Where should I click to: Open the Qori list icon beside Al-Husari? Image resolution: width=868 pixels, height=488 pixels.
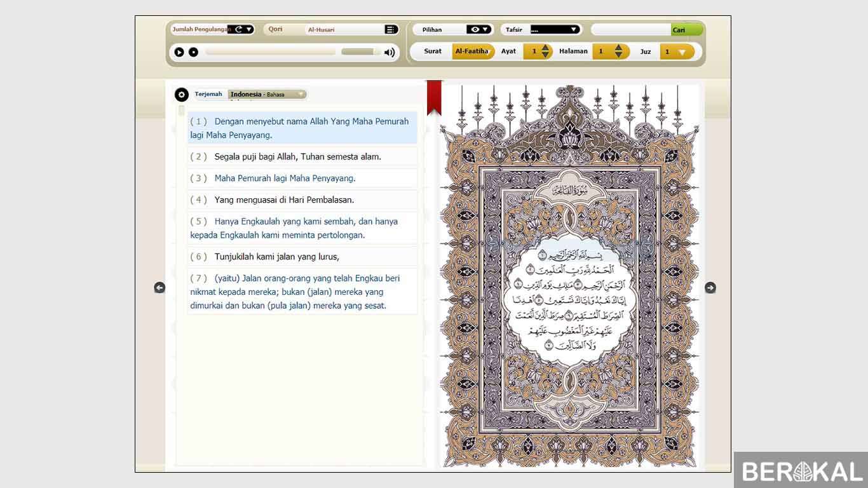point(391,29)
